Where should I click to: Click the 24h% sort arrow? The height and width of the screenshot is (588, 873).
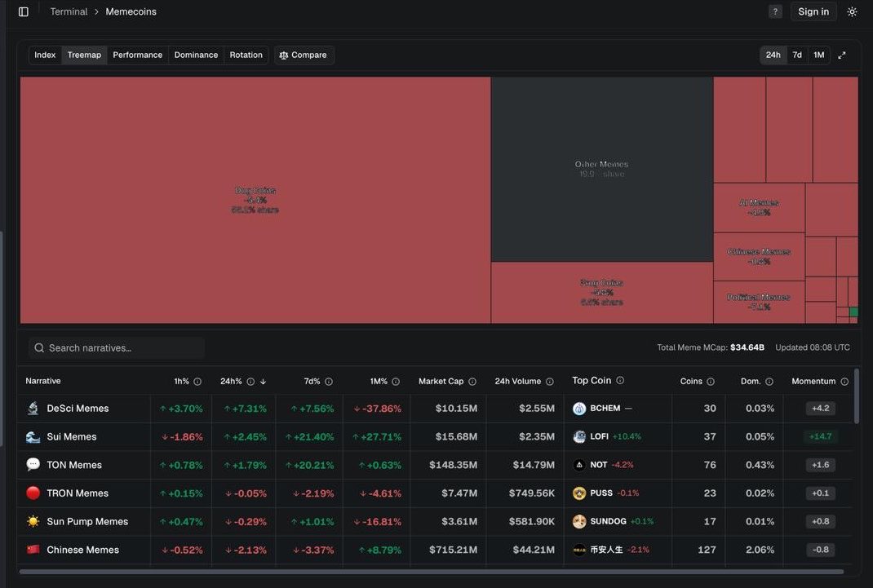263,382
